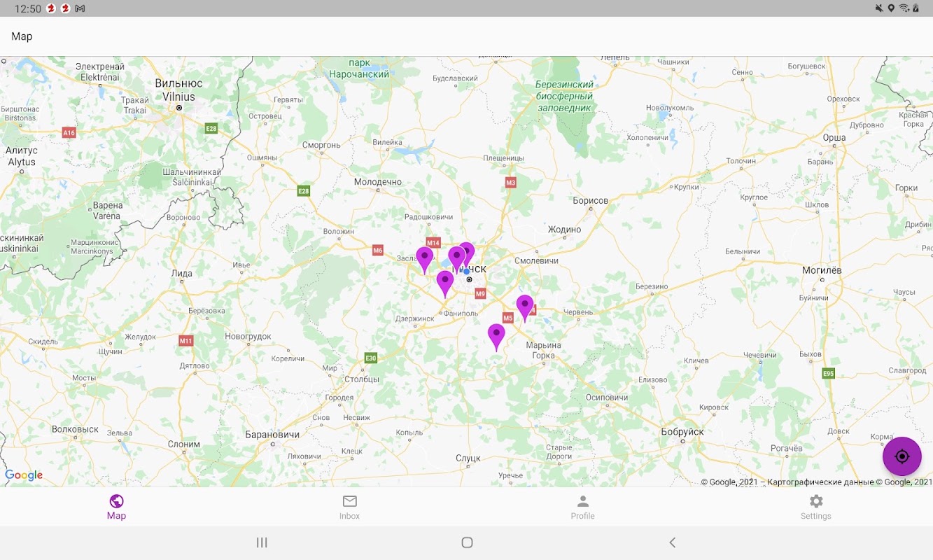Click the Google logo on the map
This screenshot has width=933, height=560.
[x=24, y=475]
